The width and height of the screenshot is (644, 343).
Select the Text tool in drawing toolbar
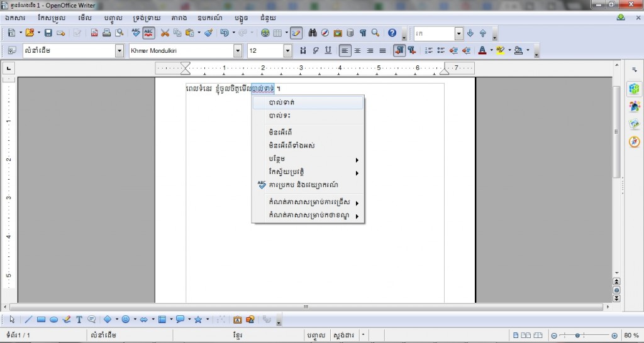[x=79, y=319]
